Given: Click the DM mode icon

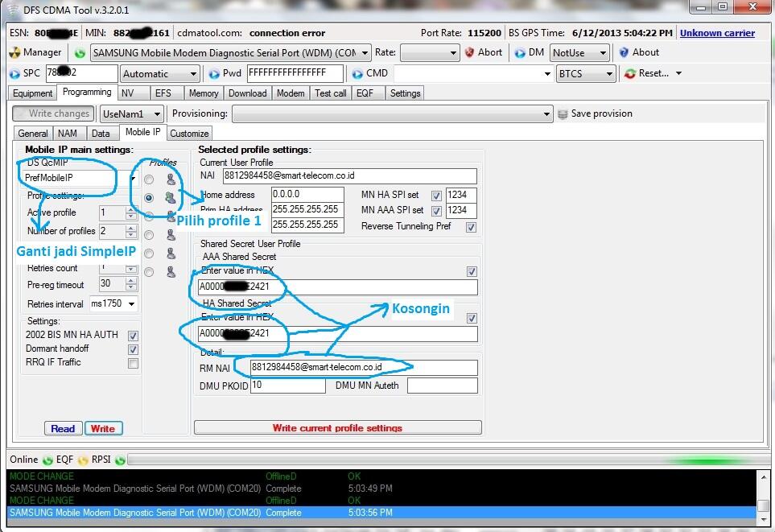Looking at the screenshot, I should (519, 53).
